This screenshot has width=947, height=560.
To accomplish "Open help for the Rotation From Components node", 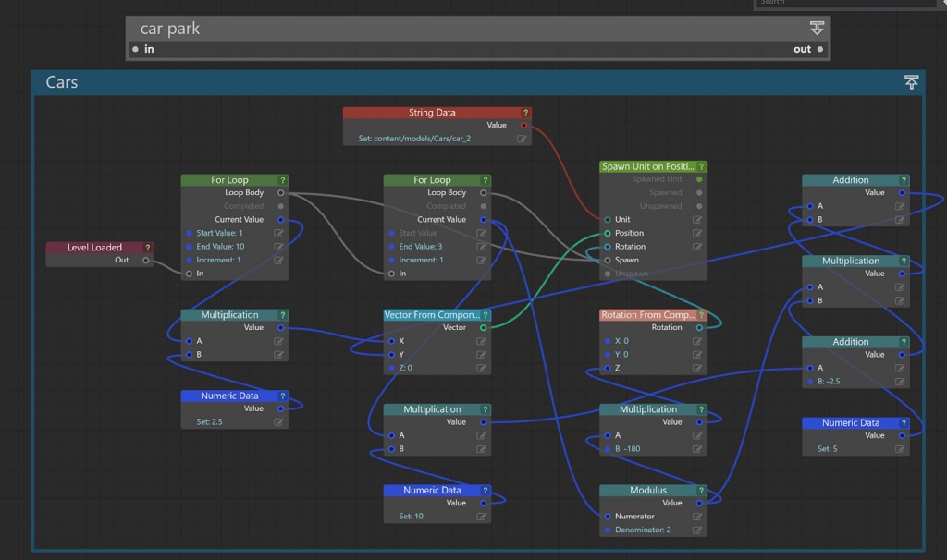I will [701, 314].
